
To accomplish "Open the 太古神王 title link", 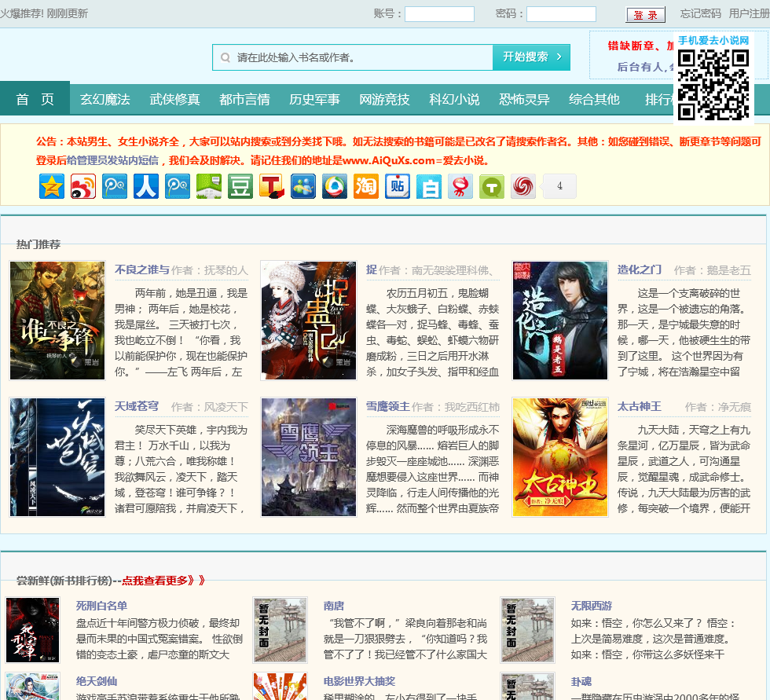I will coord(640,406).
